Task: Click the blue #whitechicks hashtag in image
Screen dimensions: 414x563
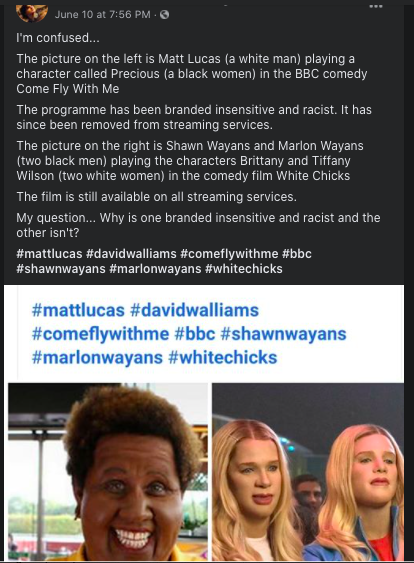Action: click(223, 357)
